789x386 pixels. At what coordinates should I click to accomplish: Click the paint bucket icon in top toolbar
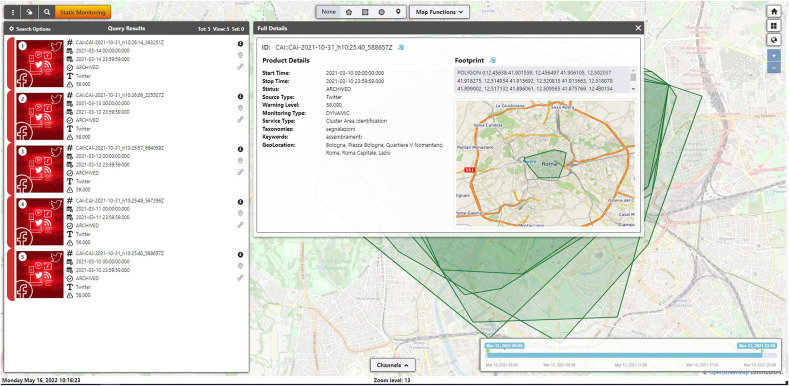(29, 12)
